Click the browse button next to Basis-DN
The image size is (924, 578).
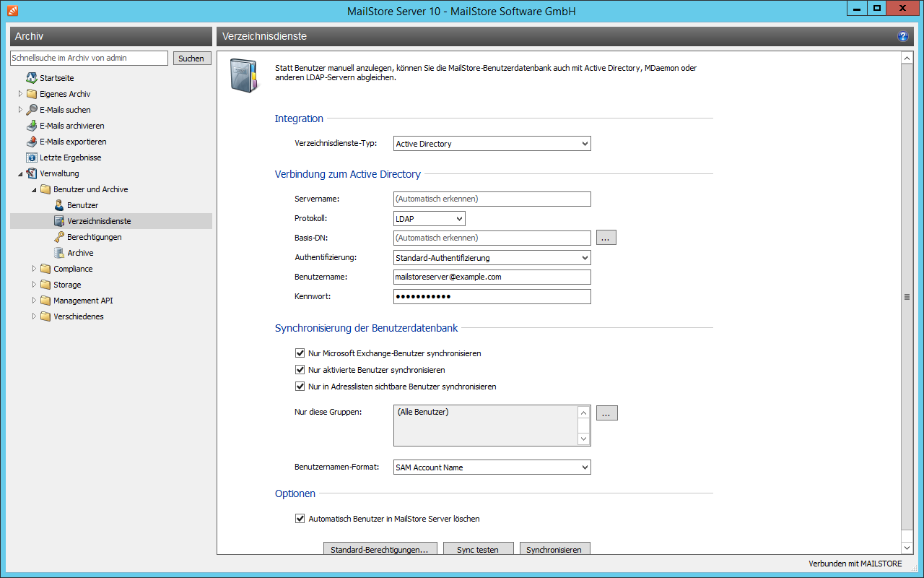point(606,238)
